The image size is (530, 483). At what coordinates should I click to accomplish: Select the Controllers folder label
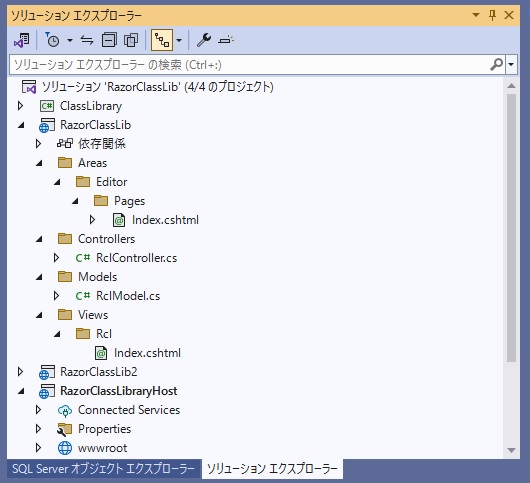point(106,239)
